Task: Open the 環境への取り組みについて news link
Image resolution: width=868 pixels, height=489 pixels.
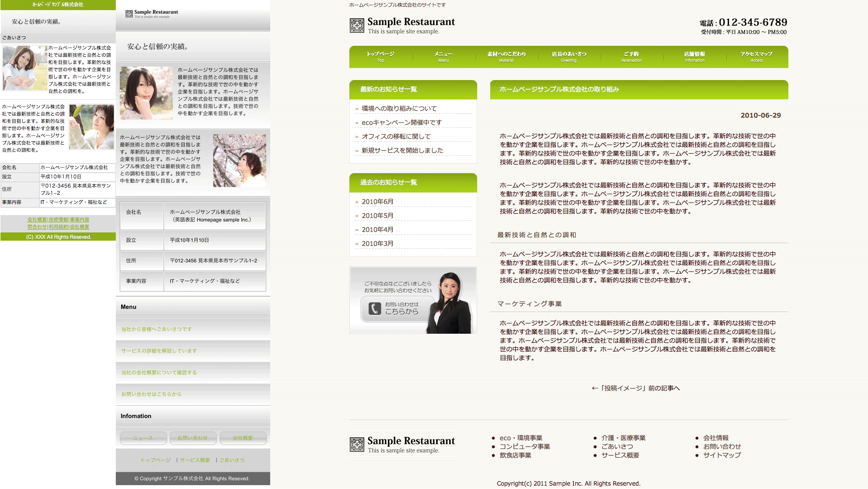Action: tap(399, 109)
